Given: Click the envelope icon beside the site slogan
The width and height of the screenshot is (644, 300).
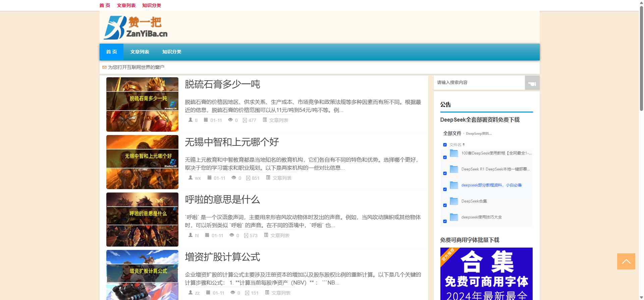Looking at the screenshot, I should coord(104,67).
